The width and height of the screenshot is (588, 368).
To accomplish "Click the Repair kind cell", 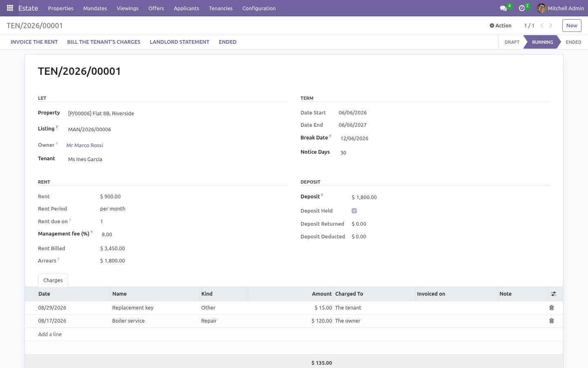I will (224, 321).
